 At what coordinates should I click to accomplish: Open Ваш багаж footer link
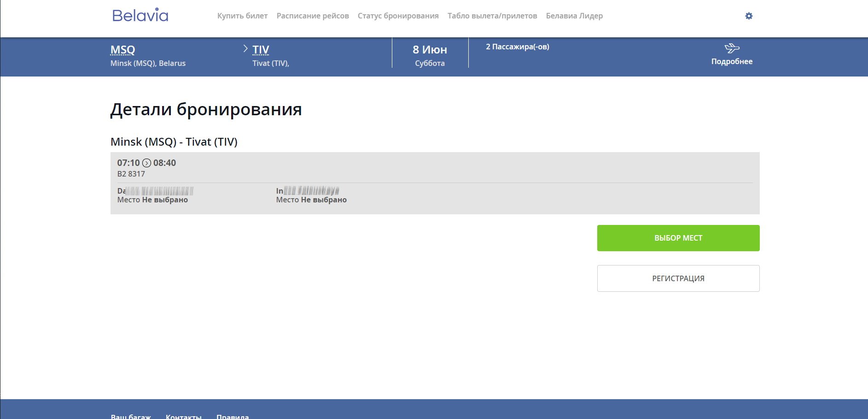click(131, 416)
